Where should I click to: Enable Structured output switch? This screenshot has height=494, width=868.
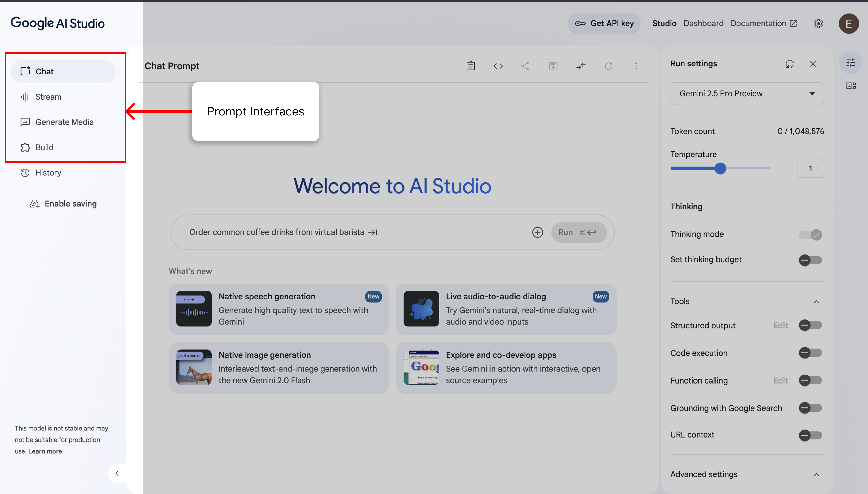(x=810, y=325)
